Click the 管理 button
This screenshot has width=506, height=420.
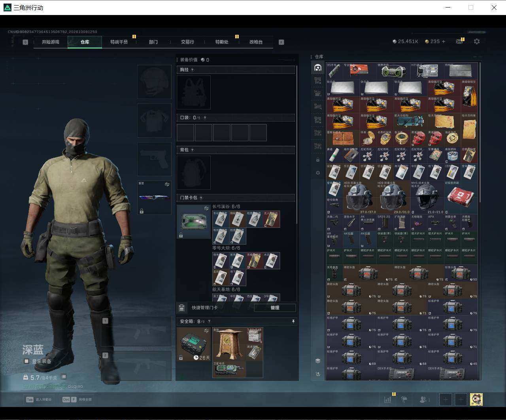coord(275,308)
